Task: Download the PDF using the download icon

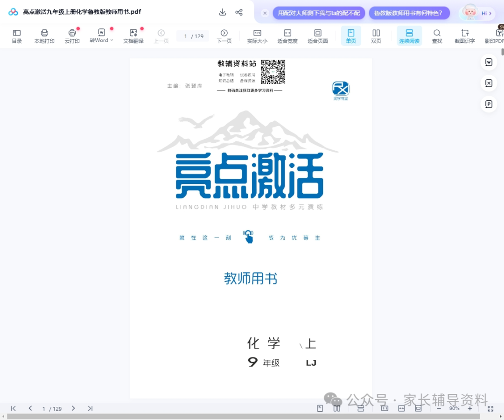Action: 223,12
